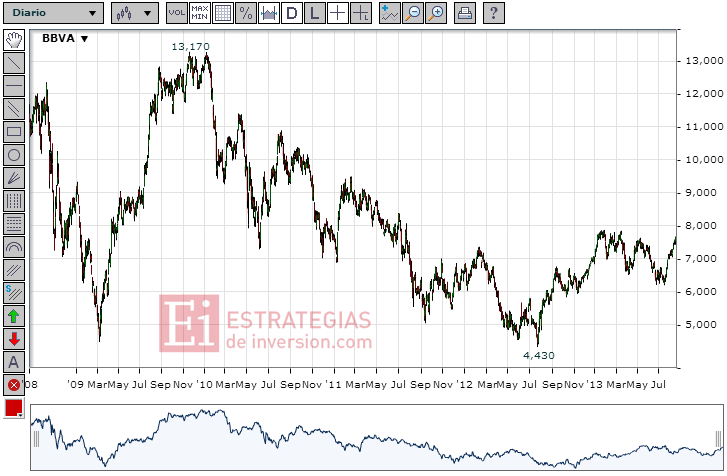Image resolution: width=727 pixels, height=476 pixels.
Task: Toggle the range navigator area chart button
Action: click(x=269, y=13)
